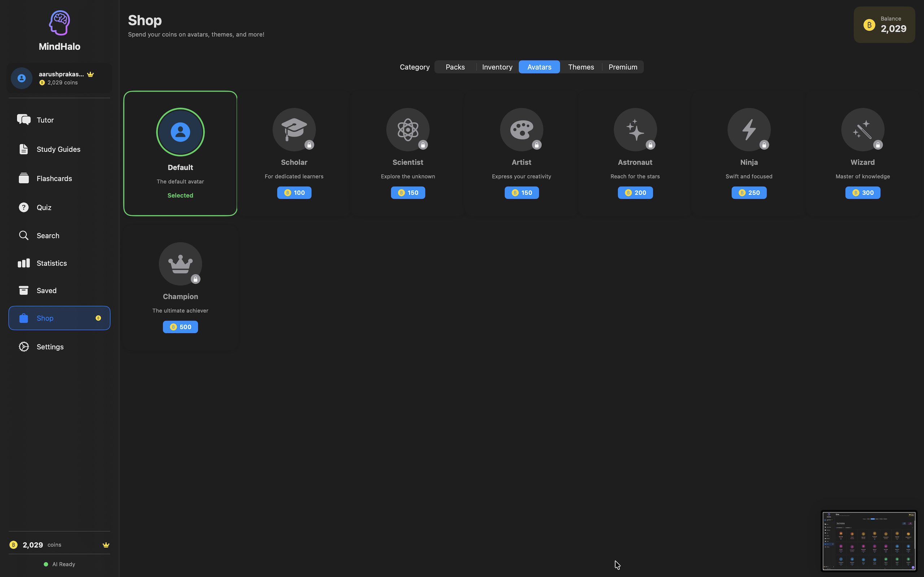Image resolution: width=924 pixels, height=577 pixels.
Task: Click the Scholar graduation cap avatar icon
Action: coord(293,129)
